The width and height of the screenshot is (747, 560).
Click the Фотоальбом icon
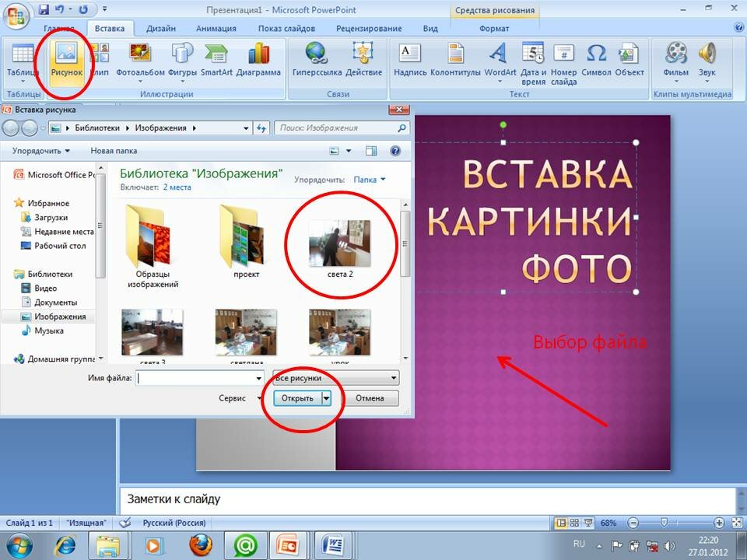coord(140,55)
